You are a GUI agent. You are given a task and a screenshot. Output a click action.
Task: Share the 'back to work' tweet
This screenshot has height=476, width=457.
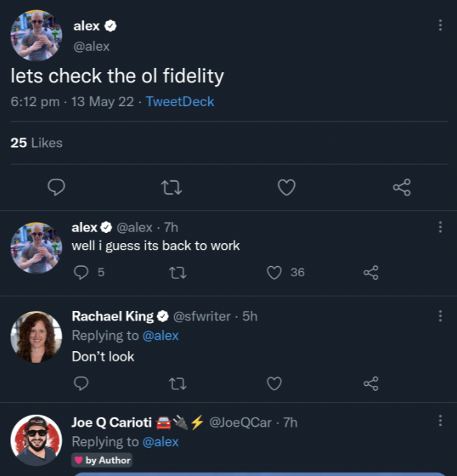[x=371, y=272]
